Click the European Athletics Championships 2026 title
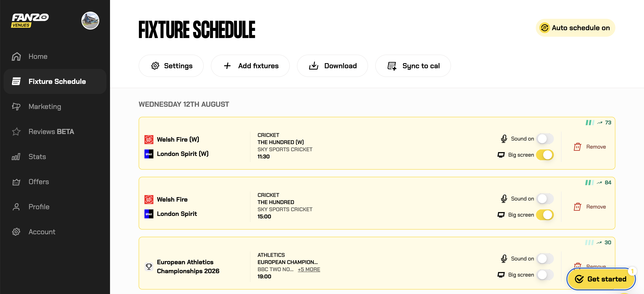 [188, 266]
